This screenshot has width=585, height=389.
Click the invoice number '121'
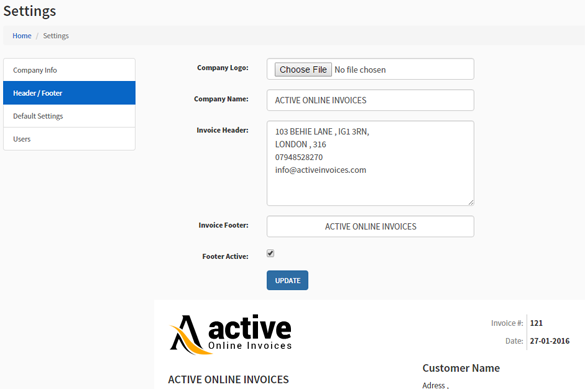[536, 323]
